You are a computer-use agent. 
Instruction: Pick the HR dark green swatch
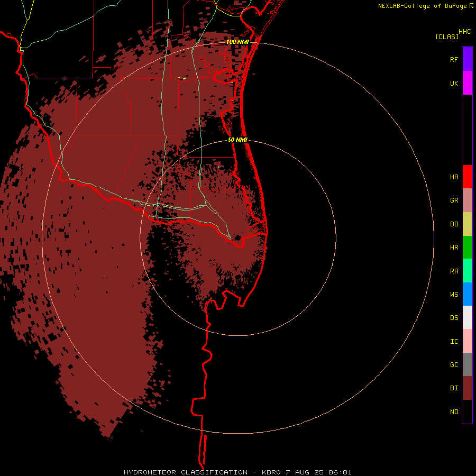click(467, 248)
